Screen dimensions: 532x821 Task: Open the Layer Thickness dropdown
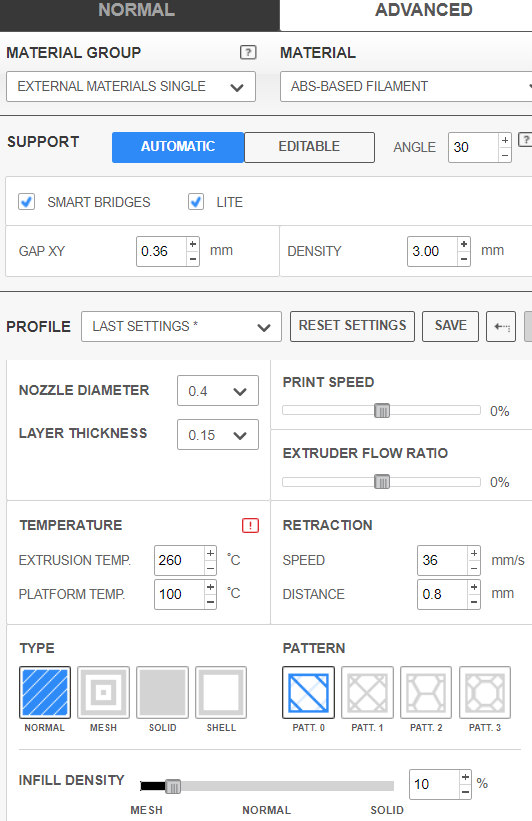point(218,435)
